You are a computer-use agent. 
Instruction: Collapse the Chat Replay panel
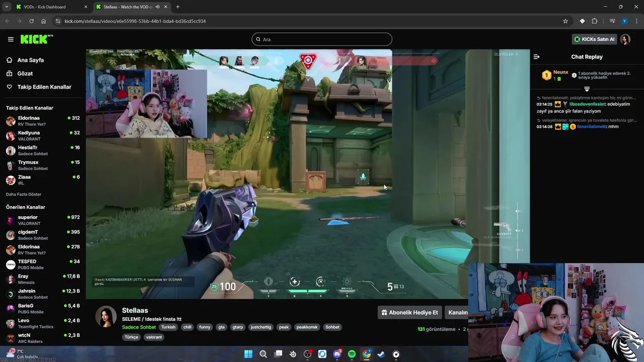click(536, 57)
